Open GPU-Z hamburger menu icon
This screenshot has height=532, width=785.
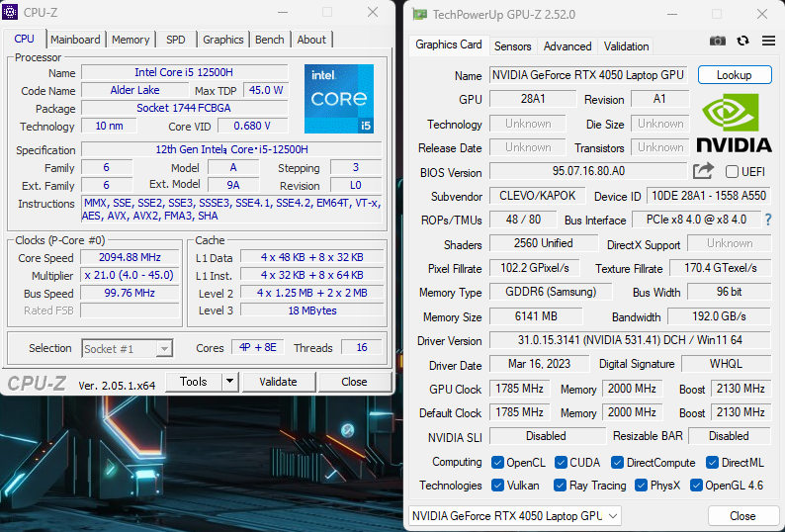coord(768,41)
